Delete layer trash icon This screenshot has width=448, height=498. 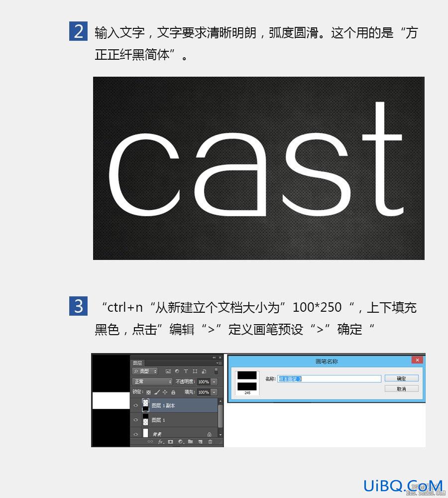tap(210, 441)
